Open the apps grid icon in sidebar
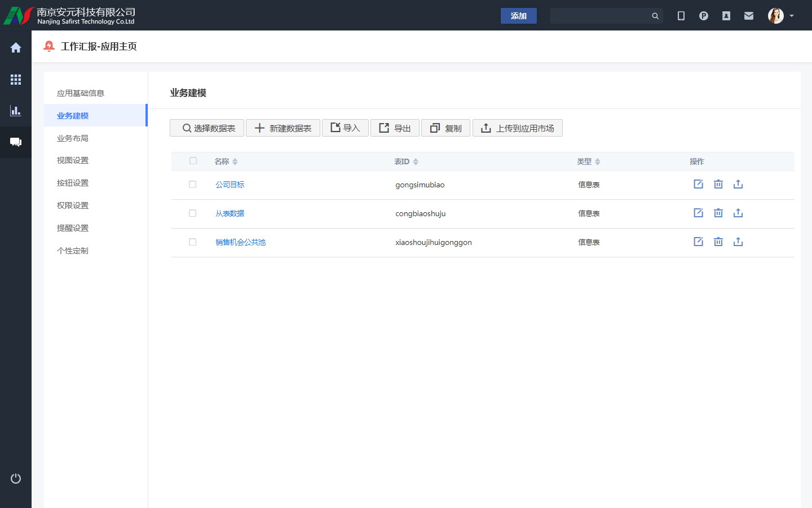Viewport: 812px width, 508px height. [x=16, y=80]
